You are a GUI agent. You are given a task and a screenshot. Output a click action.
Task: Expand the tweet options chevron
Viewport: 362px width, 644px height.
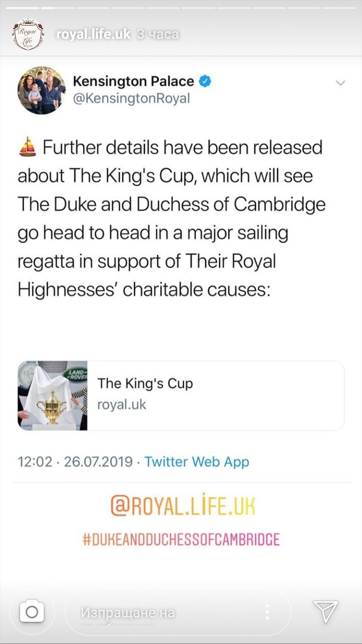(340, 83)
